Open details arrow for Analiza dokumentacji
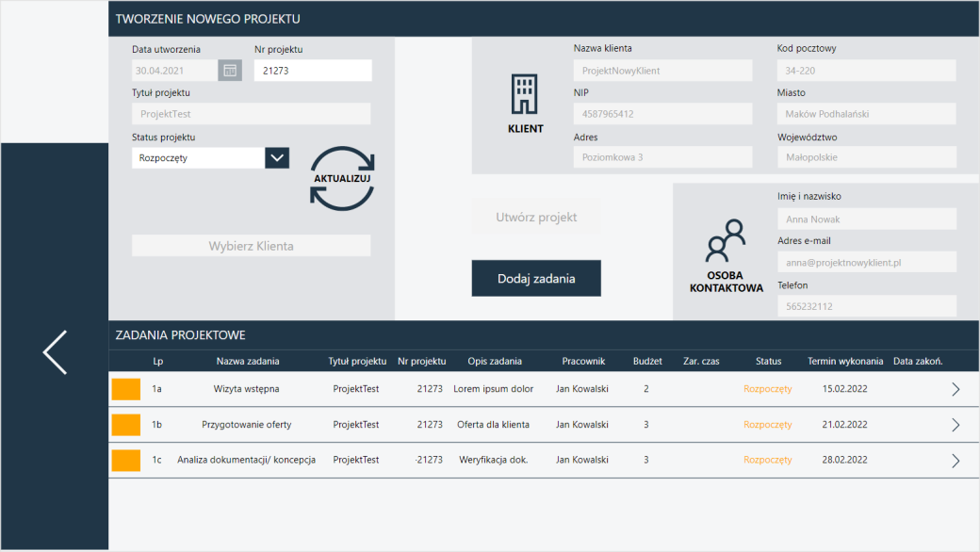980x552 pixels. coord(955,461)
